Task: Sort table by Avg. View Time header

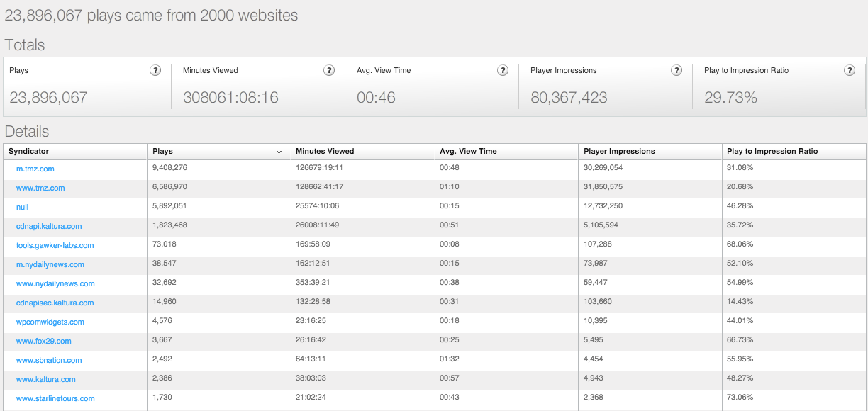Action: (507, 151)
